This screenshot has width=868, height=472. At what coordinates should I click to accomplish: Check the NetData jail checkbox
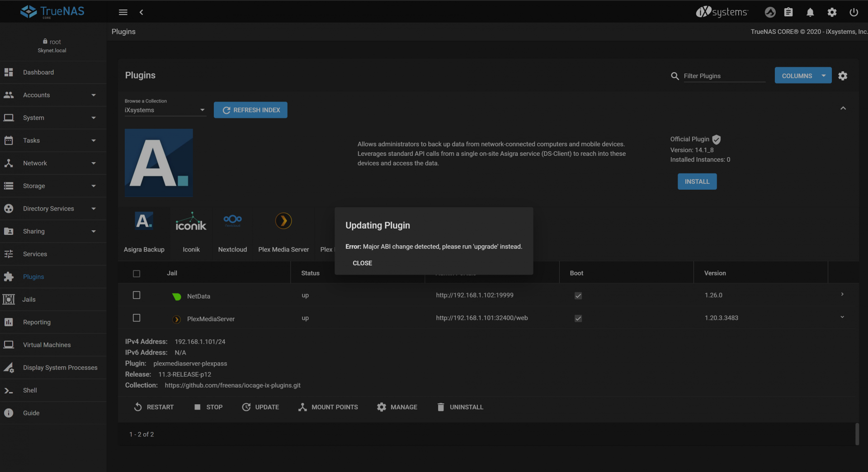click(x=137, y=295)
